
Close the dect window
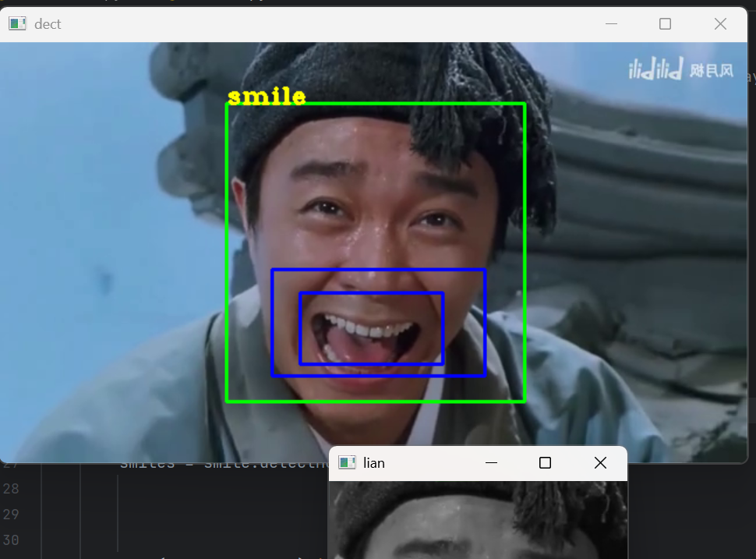pos(720,23)
